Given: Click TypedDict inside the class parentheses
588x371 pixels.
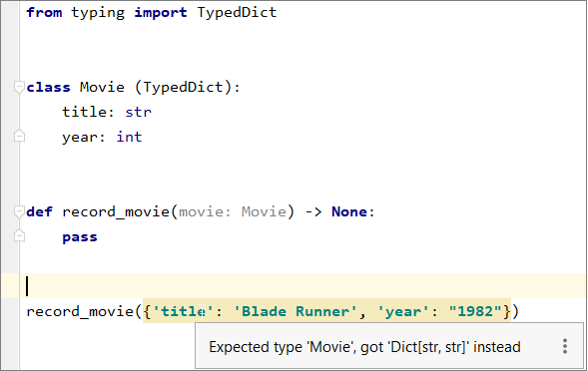Looking at the screenshot, I should pos(184,88).
